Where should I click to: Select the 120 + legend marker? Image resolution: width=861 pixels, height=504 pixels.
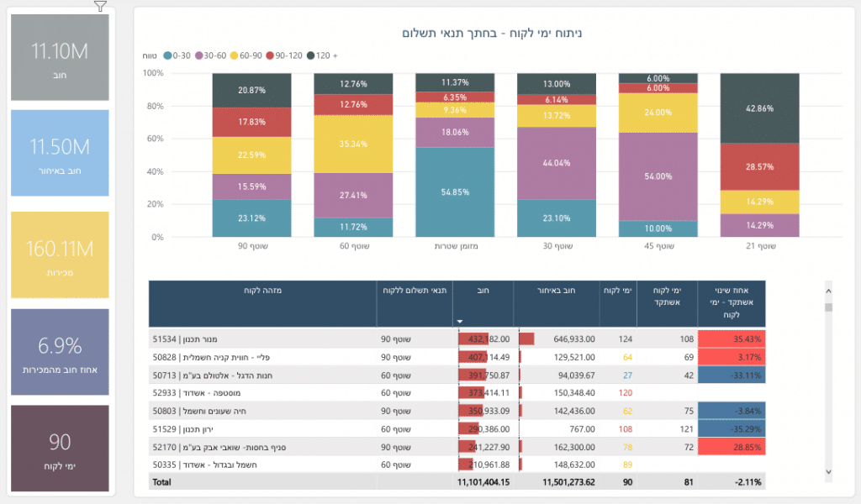[310, 55]
